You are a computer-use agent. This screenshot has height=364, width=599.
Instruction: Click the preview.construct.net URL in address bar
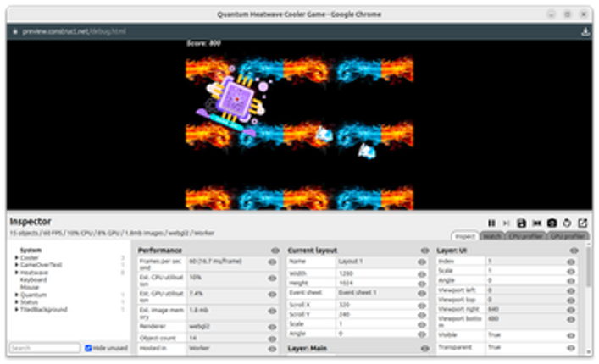pos(74,31)
